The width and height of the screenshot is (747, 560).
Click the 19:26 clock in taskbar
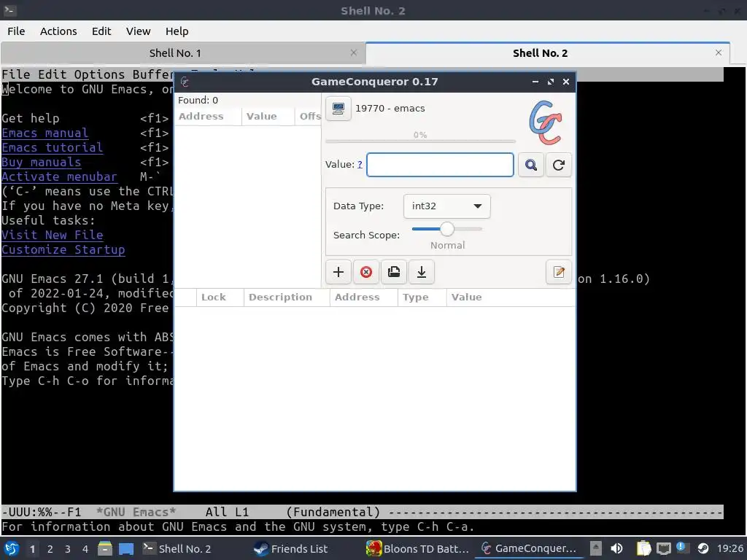(729, 548)
